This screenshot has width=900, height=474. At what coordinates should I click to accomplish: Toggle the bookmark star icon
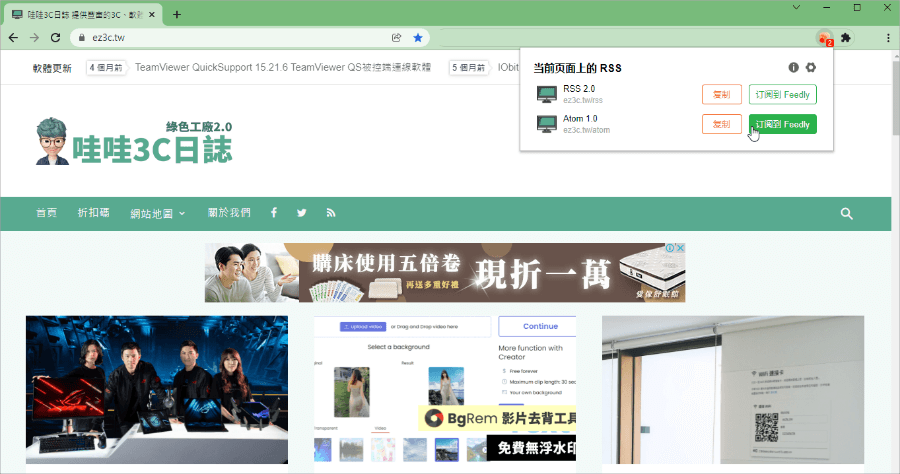click(x=418, y=37)
